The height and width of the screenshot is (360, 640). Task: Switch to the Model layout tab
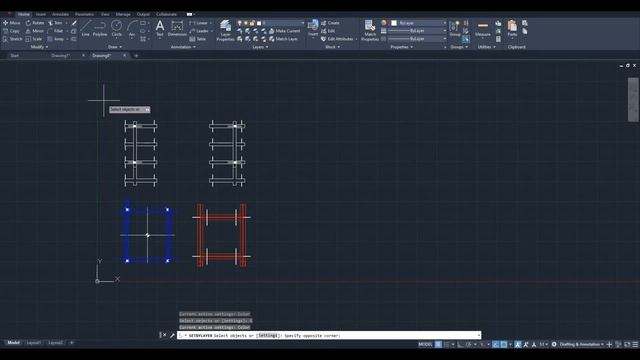pos(13,343)
